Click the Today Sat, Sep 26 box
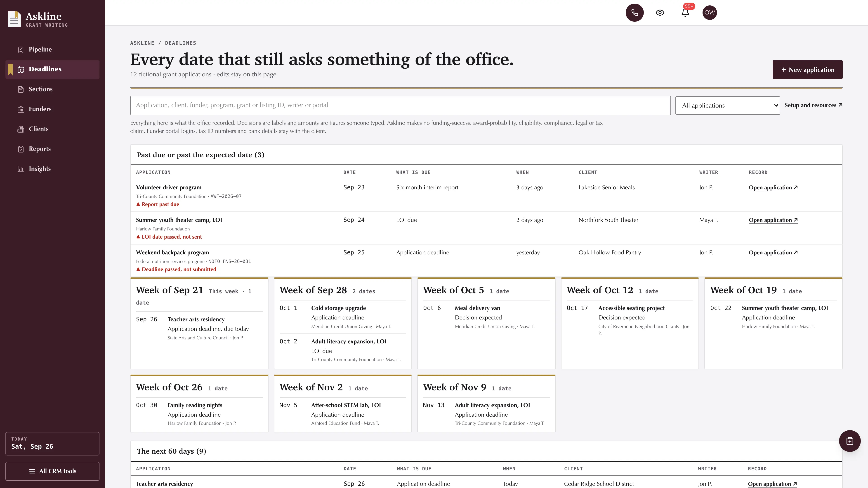Screen dimensions: 868x488 pos(52,443)
